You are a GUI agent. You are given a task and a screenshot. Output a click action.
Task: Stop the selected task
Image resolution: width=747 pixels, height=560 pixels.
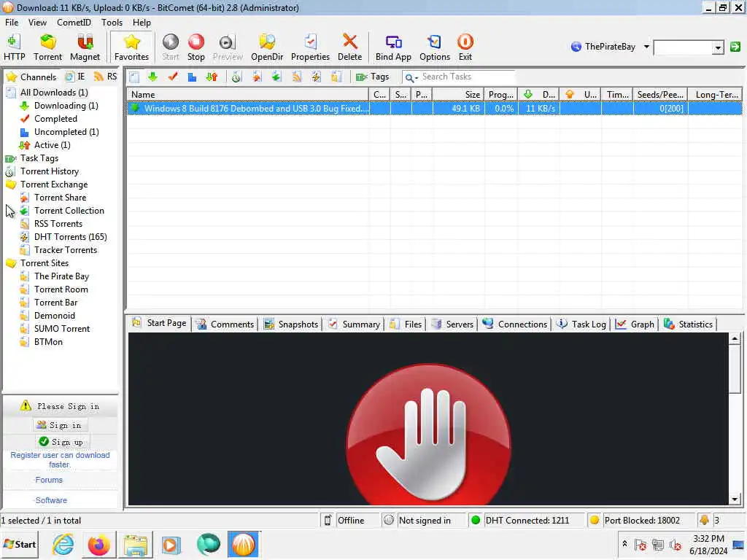[x=196, y=47]
